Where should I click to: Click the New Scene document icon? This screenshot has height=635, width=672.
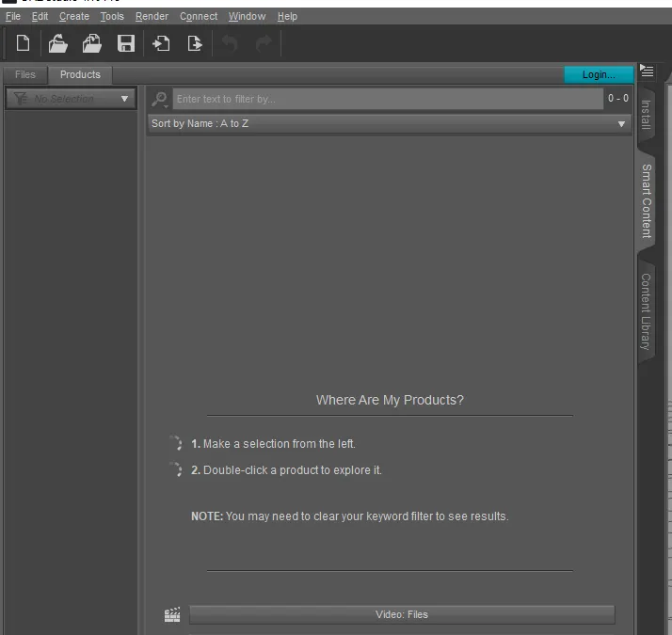[x=23, y=43]
